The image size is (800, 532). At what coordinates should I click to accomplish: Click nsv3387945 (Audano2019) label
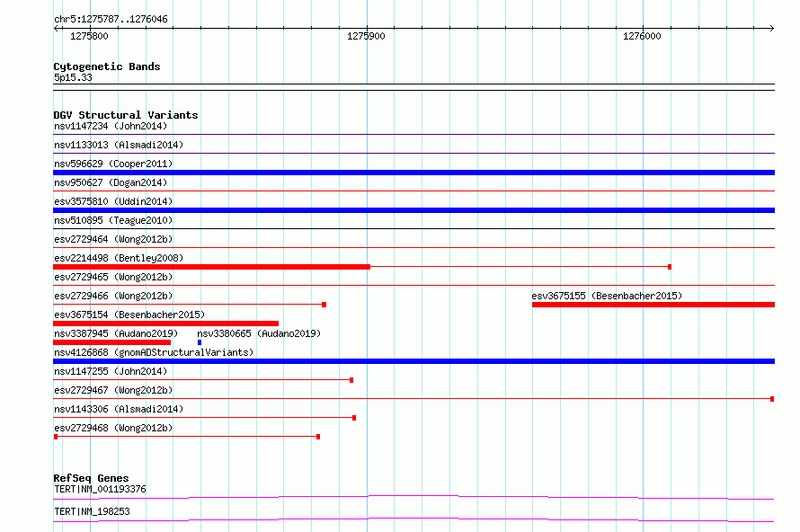click(x=116, y=333)
